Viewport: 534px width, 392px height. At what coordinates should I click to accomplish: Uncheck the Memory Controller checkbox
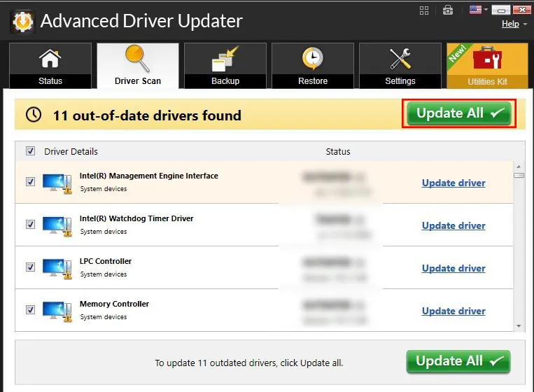30,309
